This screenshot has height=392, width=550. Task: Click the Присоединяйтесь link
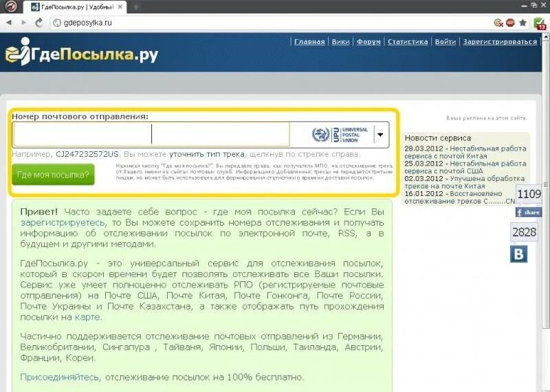[x=60, y=378]
